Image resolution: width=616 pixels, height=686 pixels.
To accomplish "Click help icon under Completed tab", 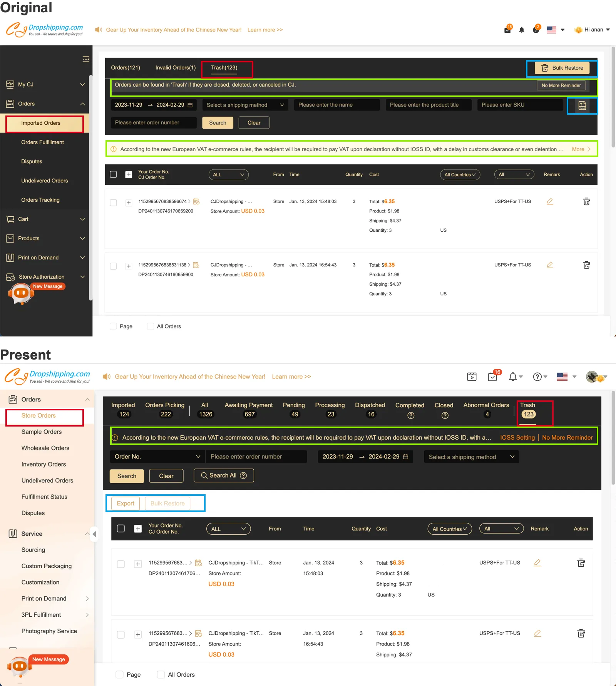I will [x=410, y=415].
